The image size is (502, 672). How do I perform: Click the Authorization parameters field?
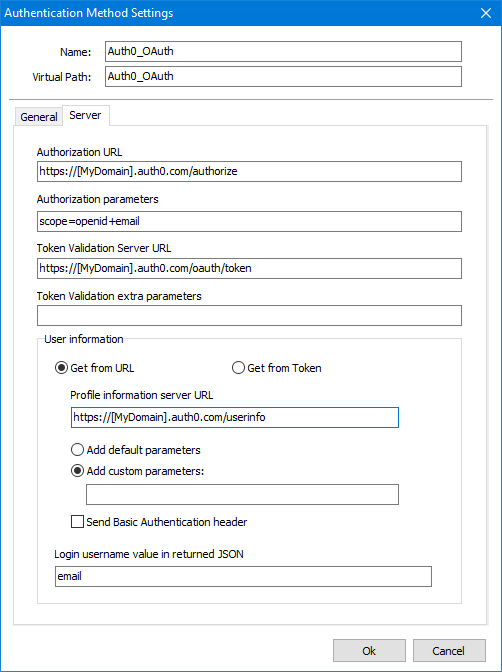(249, 222)
